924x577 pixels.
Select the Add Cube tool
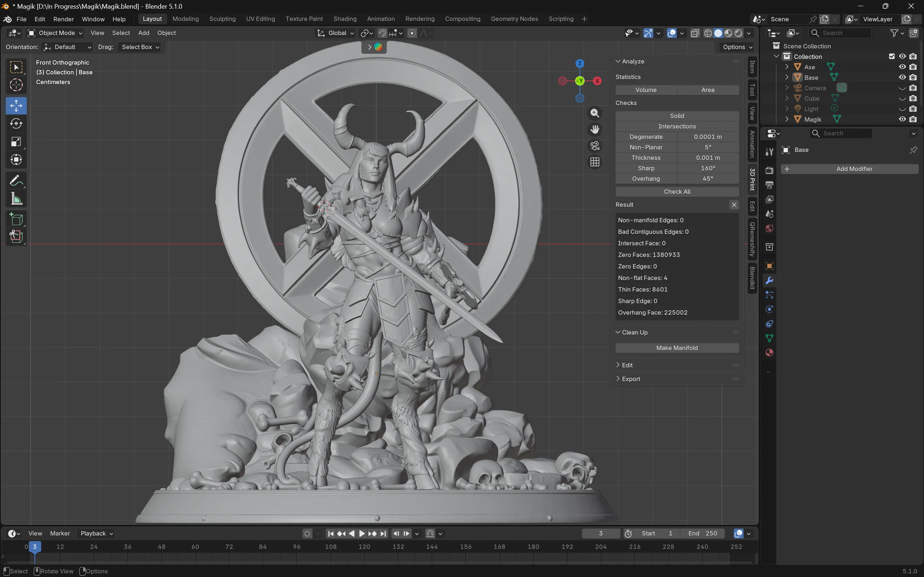pos(16,219)
